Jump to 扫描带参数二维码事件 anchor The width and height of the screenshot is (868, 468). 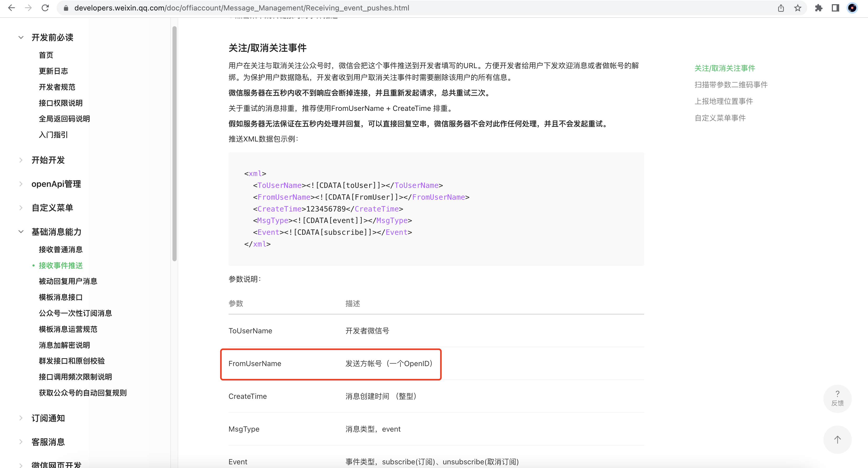[731, 85]
